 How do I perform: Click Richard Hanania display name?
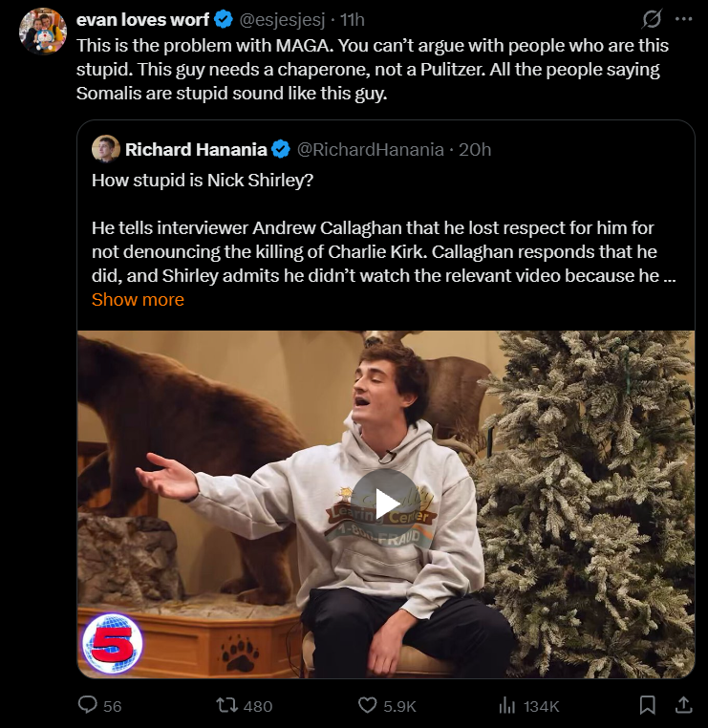pos(196,149)
